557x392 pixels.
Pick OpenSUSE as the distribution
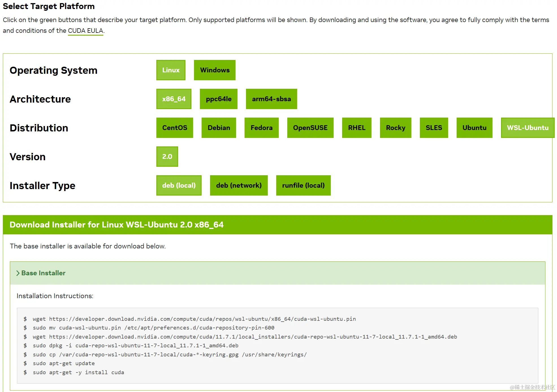click(310, 128)
